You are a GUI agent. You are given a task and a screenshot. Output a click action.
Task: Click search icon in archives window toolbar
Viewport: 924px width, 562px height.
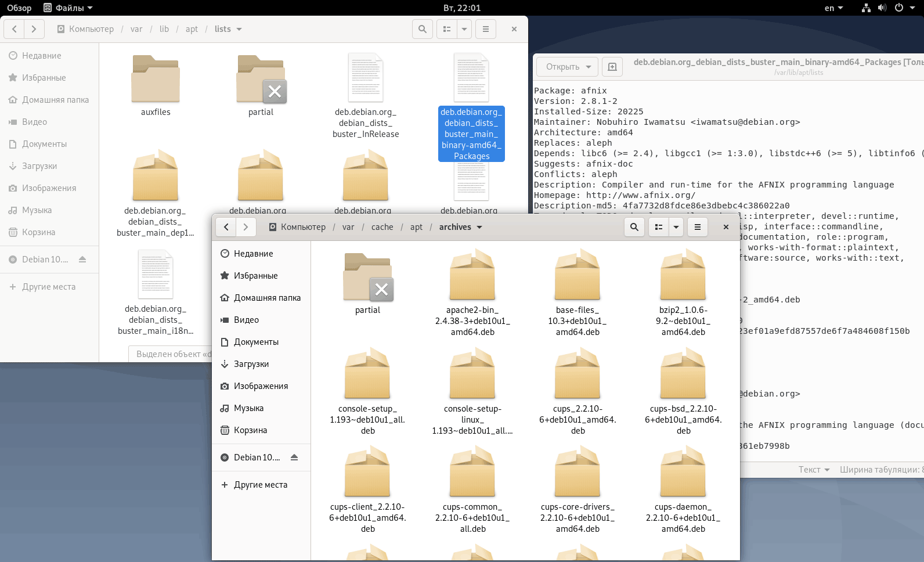click(634, 227)
